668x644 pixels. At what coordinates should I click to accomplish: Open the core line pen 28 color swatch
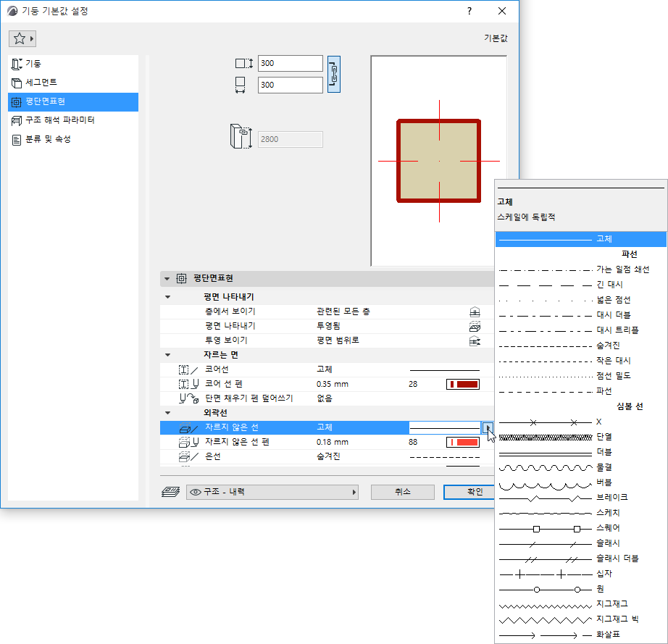[x=463, y=384]
